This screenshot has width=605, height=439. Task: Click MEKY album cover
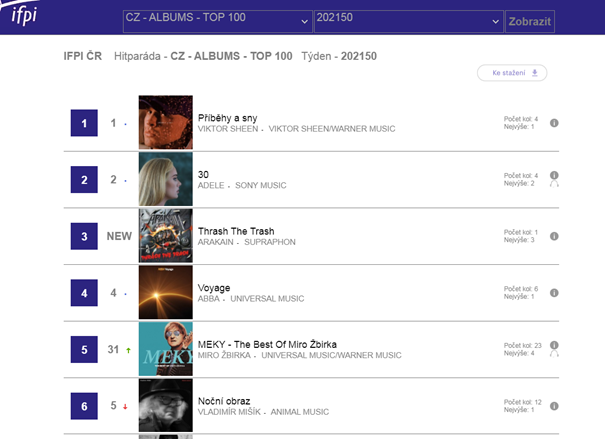tap(166, 349)
